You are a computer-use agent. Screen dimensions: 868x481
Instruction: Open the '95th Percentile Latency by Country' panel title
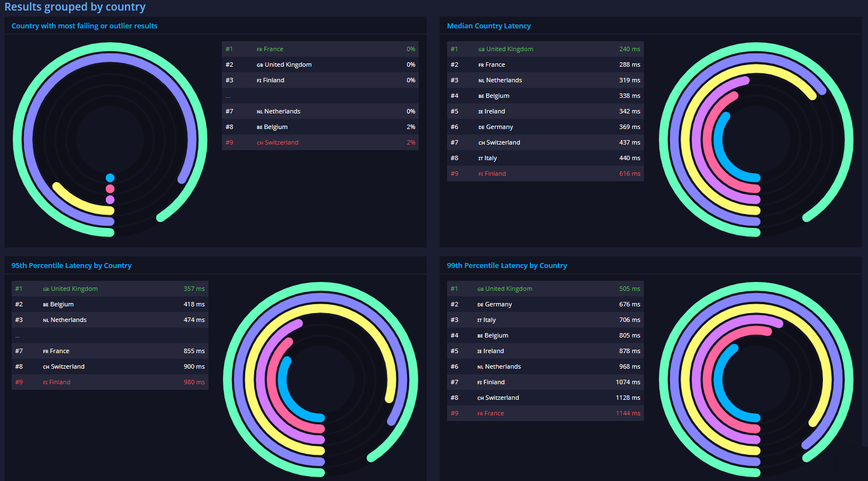pyautogui.click(x=72, y=266)
